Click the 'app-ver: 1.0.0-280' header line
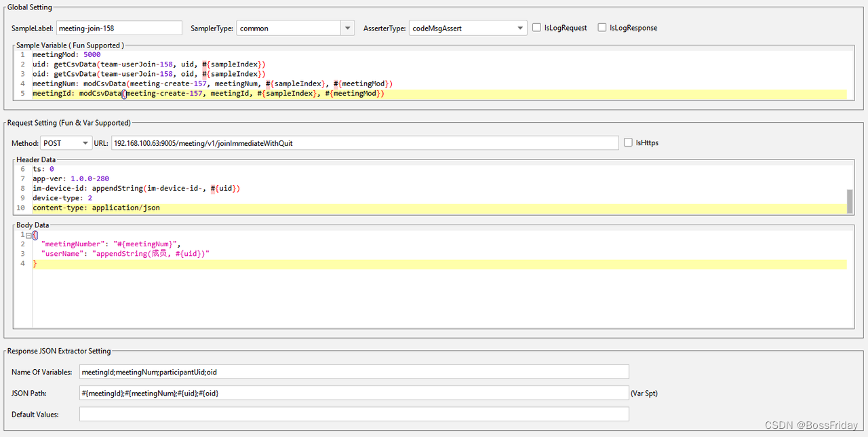Viewport: 868px width, 437px height. click(71, 178)
